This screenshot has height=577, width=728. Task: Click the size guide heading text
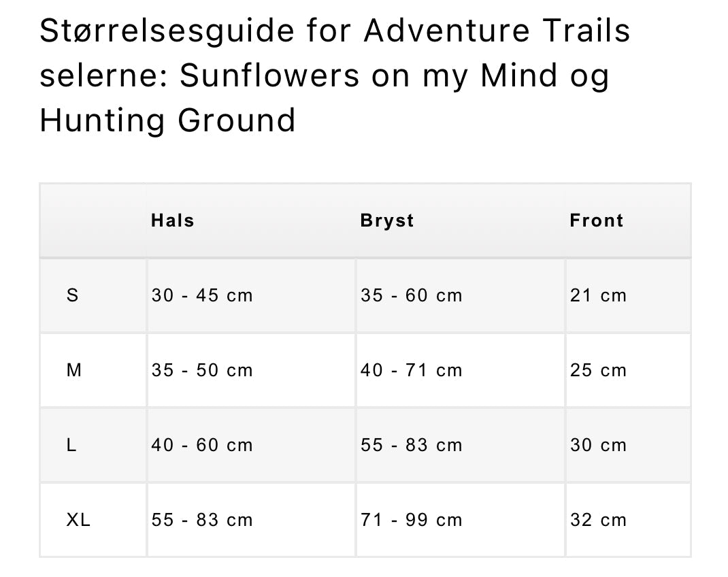(335, 76)
